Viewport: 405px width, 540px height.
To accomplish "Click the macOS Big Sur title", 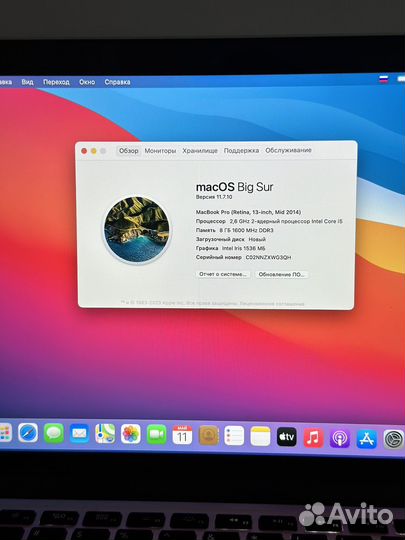I will (235, 187).
